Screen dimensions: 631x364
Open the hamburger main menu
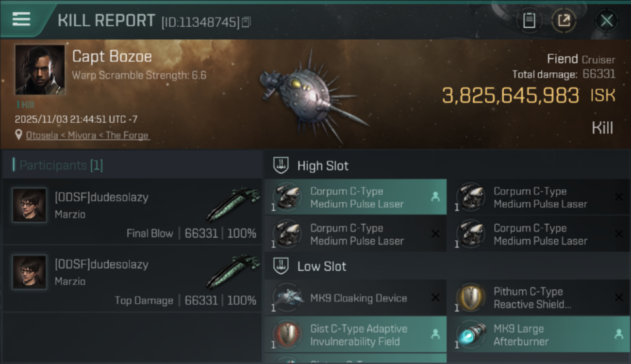21,19
